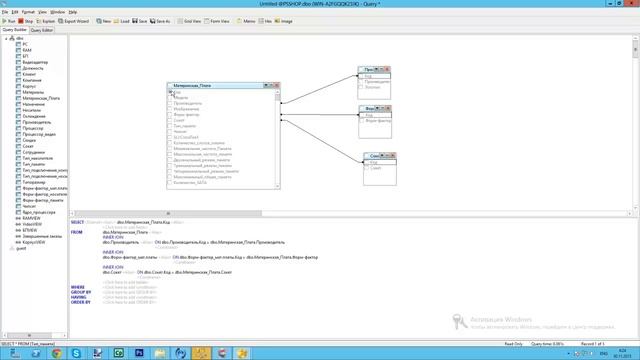Click Материнская_Плата field list scrollbar down arrow

278,186
